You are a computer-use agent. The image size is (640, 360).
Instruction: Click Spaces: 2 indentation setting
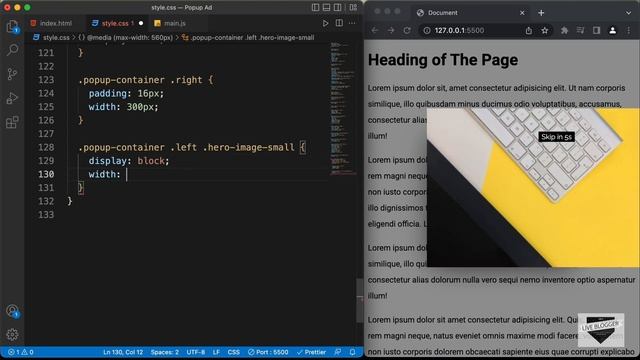pyautogui.click(x=164, y=352)
